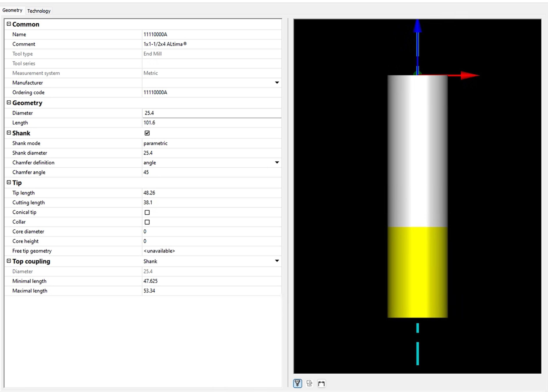Open the Chamfer definition dropdown
Image resolution: width=548 pixels, height=392 pixels.
[x=277, y=162]
